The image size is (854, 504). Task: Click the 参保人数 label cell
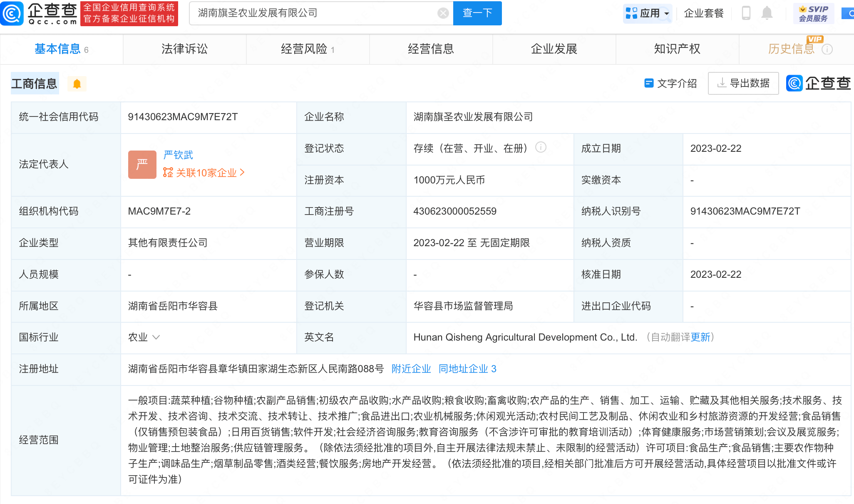click(x=351, y=275)
